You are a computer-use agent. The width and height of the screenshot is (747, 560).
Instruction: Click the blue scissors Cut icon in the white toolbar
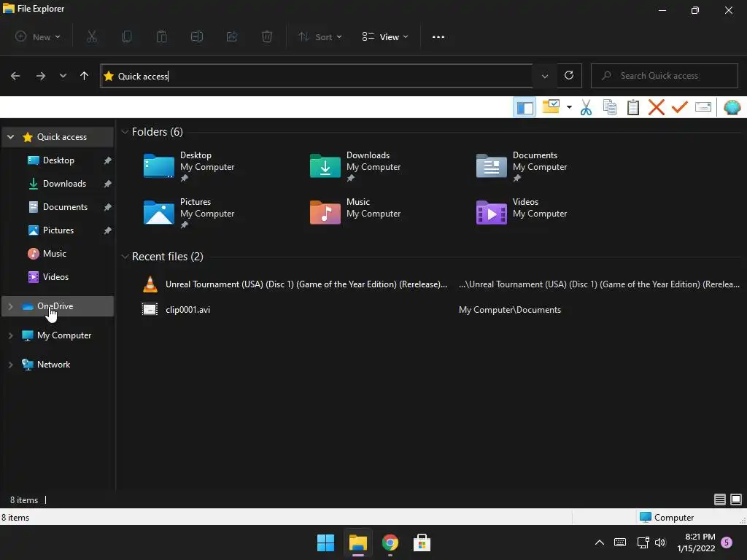coord(586,107)
